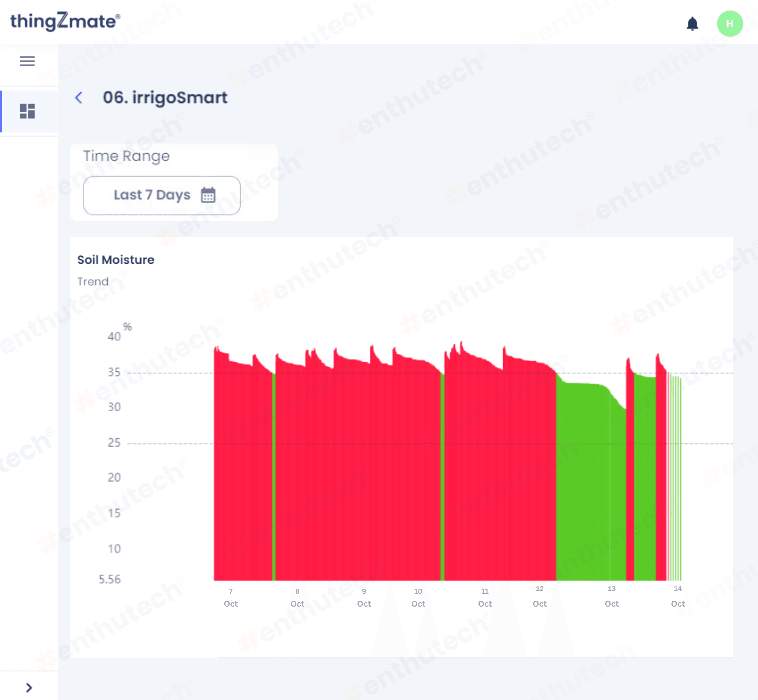This screenshot has width=758, height=700.
Task: Open the dashboard grid icon in sidebar
Action: 27,111
